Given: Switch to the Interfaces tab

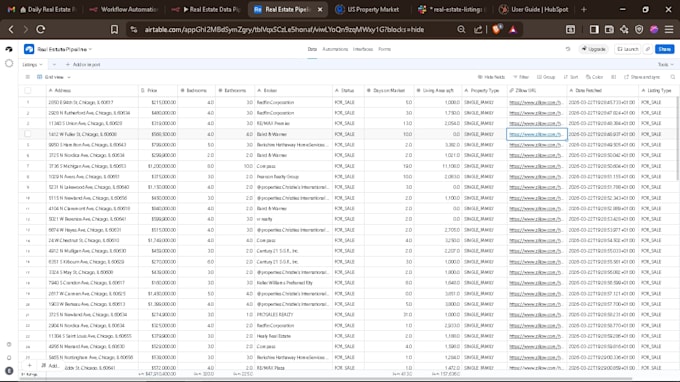Looking at the screenshot, I should coord(363,49).
